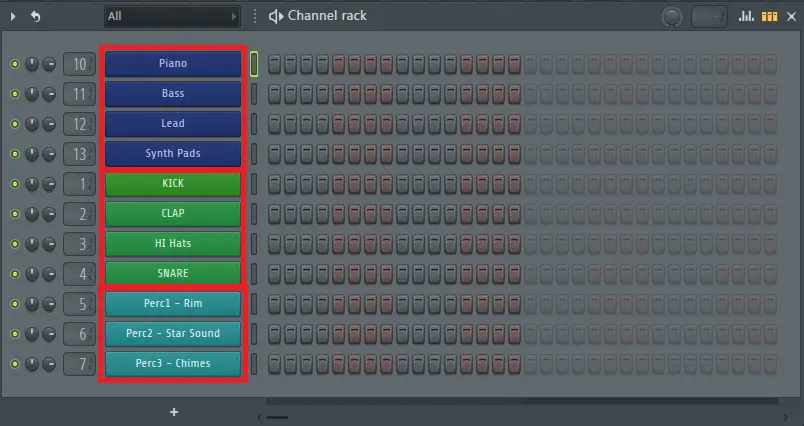Screen dimensions: 804x426
Task: Open the All channel filter dropdown
Action: pyautogui.click(x=172, y=16)
